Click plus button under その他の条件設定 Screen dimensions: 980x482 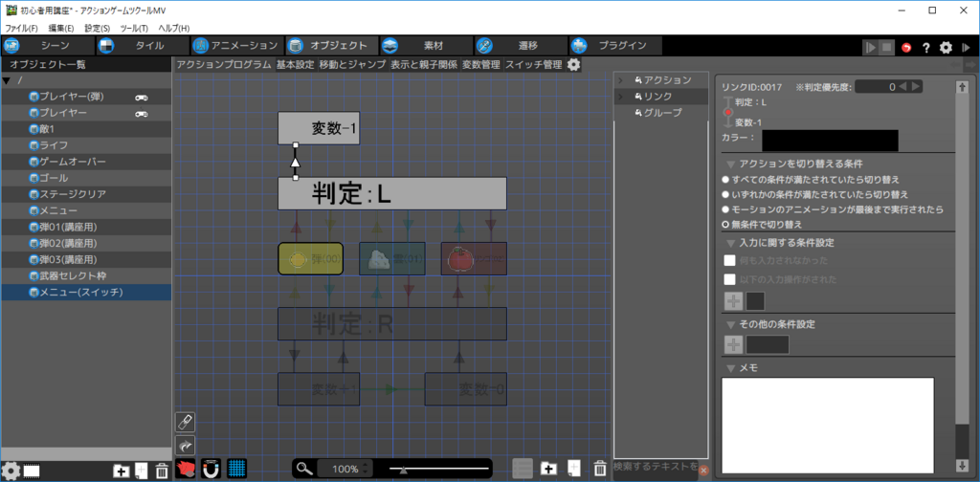(x=734, y=344)
